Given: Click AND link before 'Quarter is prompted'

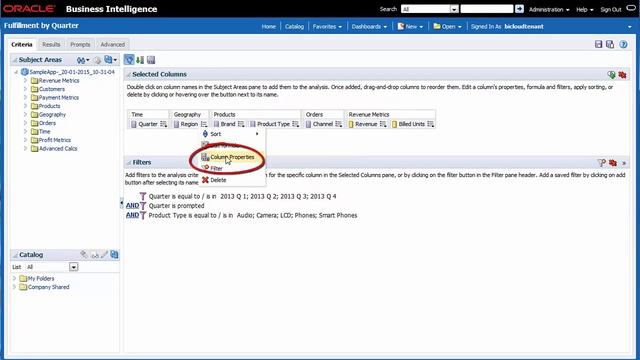Looking at the screenshot, I should coord(132,206).
